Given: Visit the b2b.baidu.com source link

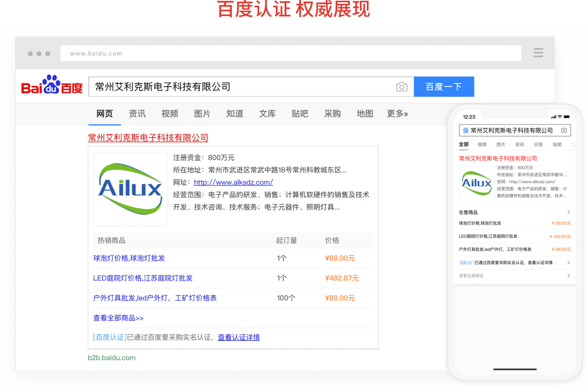Looking at the screenshot, I should coord(112,358).
